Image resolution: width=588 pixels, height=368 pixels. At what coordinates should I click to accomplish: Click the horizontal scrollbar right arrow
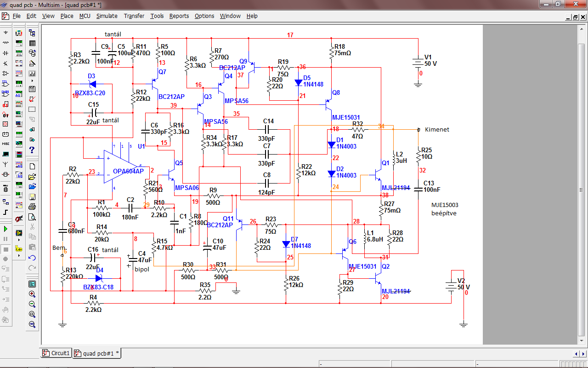pos(584,354)
